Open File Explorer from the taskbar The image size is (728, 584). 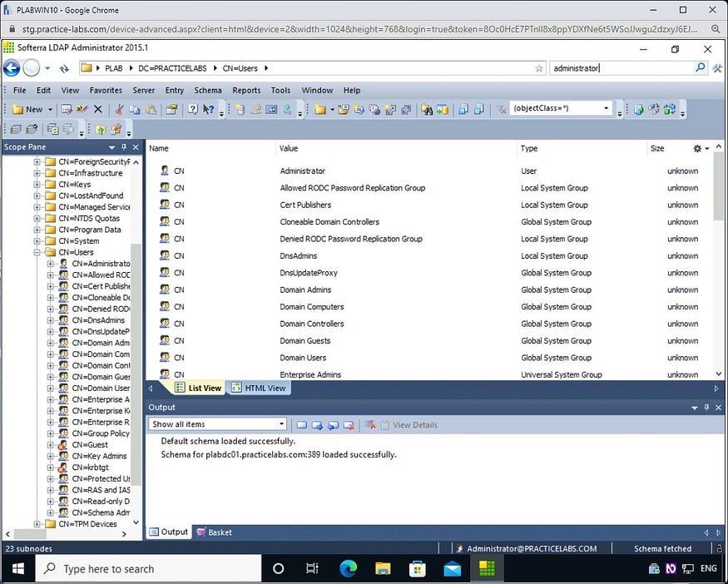383,569
